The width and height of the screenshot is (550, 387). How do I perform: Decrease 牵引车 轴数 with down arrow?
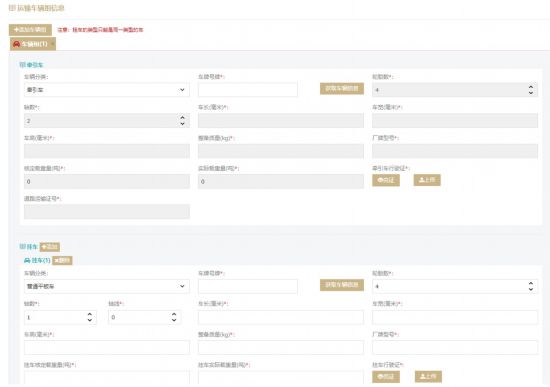(x=182, y=124)
